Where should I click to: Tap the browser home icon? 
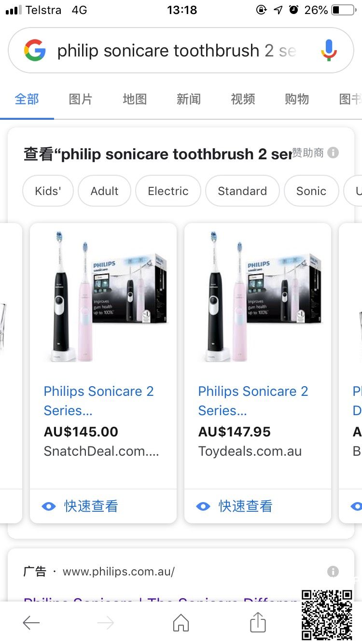181,623
